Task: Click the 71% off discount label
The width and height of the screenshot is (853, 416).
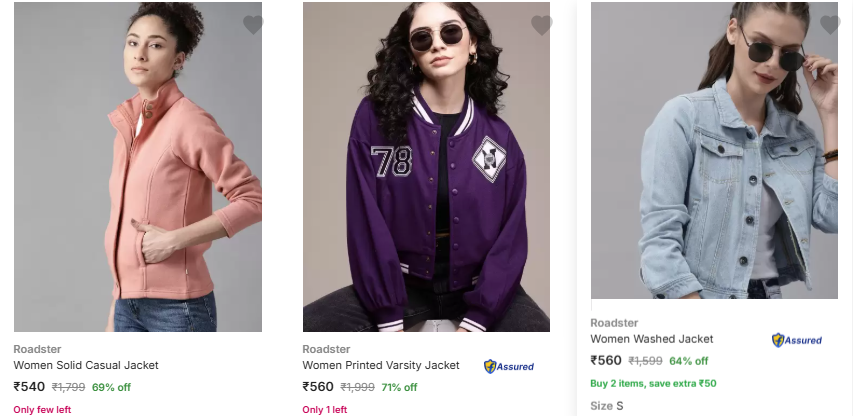Action: (x=399, y=387)
